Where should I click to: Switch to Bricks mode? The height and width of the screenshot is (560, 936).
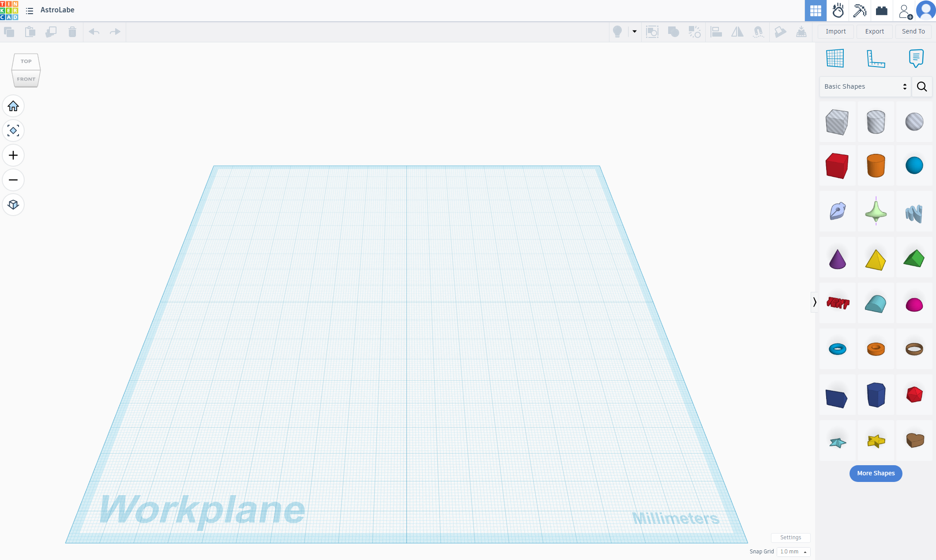pyautogui.click(x=882, y=11)
